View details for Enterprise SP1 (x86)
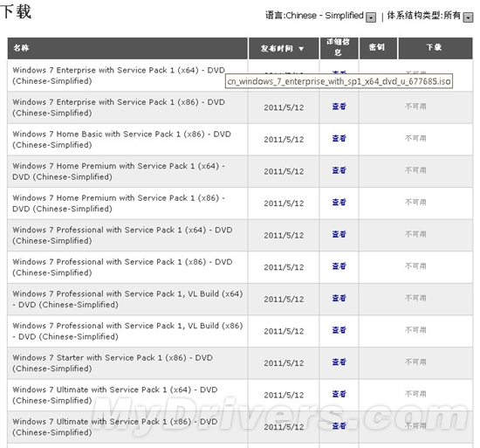This screenshot has height=448, width=480. (339, 107)
